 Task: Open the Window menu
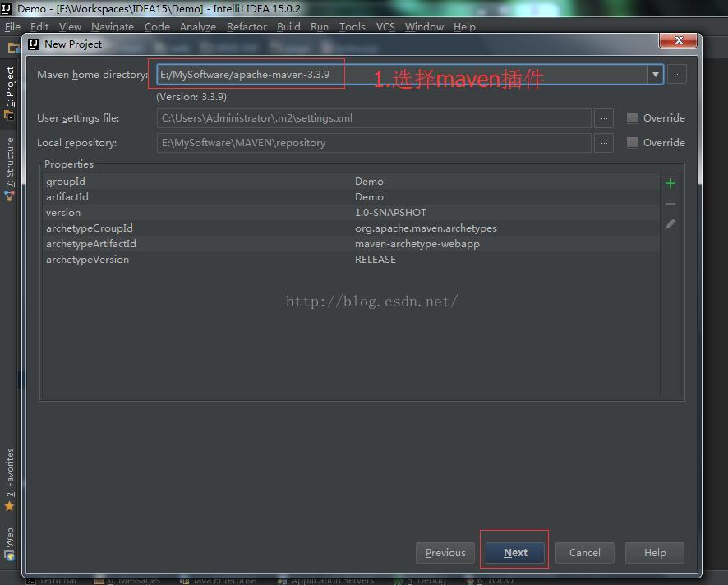click(424, 27)
